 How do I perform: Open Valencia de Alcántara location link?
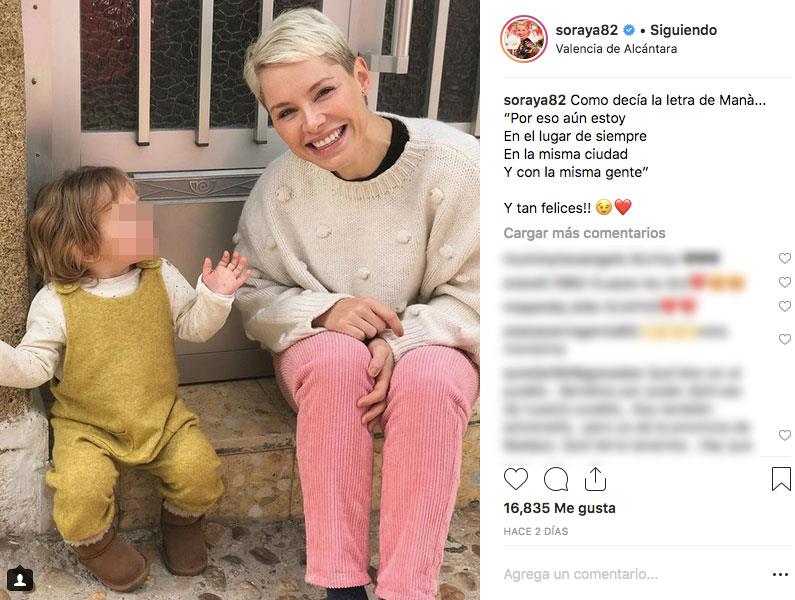(x=616, y=49)
